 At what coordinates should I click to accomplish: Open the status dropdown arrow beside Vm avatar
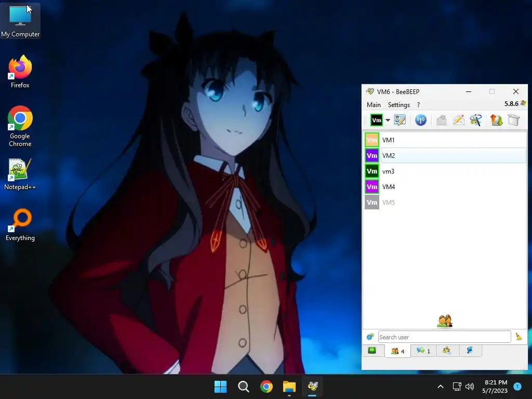pyautogui.click(x=388, y=120)
